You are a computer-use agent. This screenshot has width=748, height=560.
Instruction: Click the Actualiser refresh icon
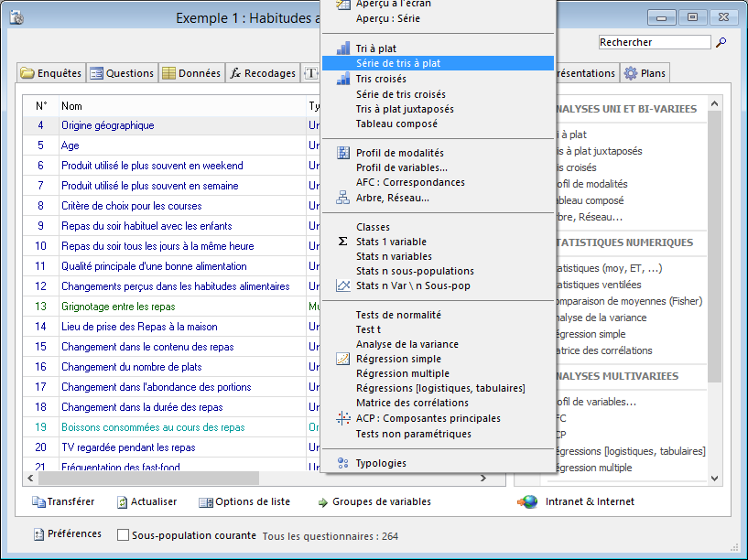pos(122,501)
